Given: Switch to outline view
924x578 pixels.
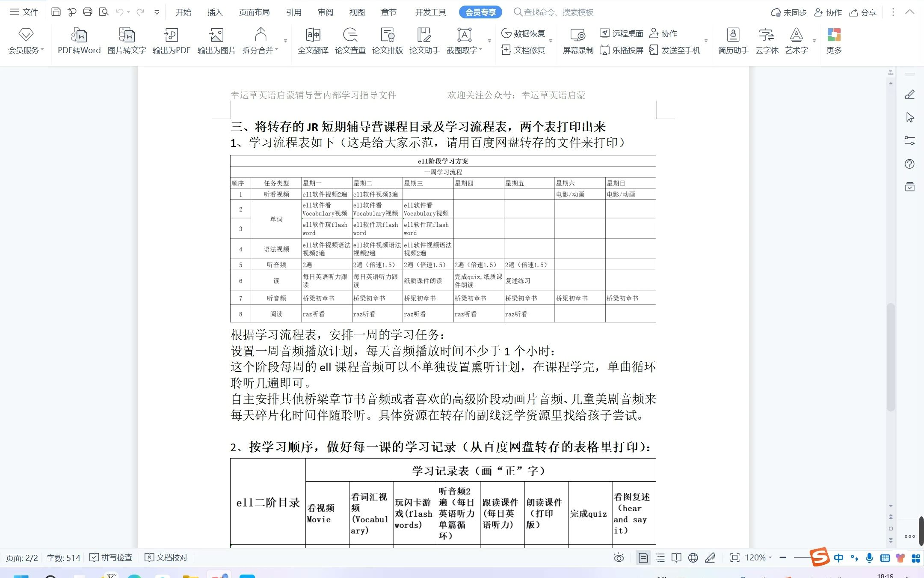Looking at the screenshot, I should (660, 557).
